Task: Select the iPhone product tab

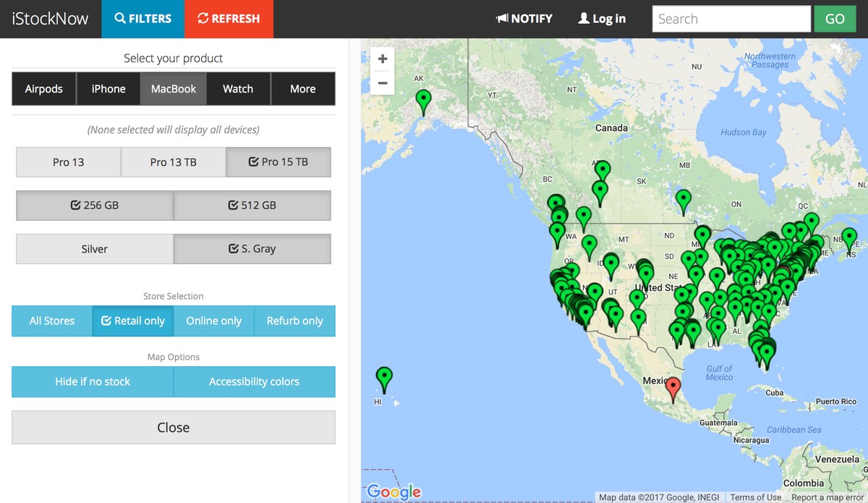Action: [x=109, y=89]
